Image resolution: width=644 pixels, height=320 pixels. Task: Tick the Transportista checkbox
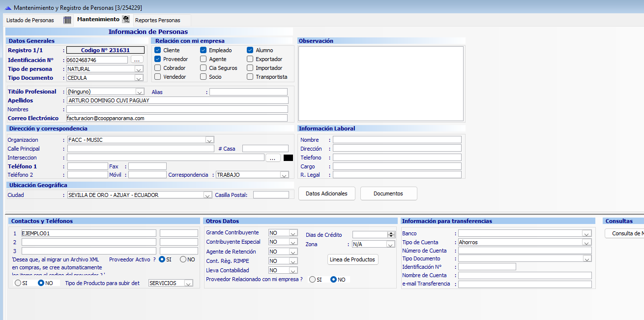[x=250, y=77]
